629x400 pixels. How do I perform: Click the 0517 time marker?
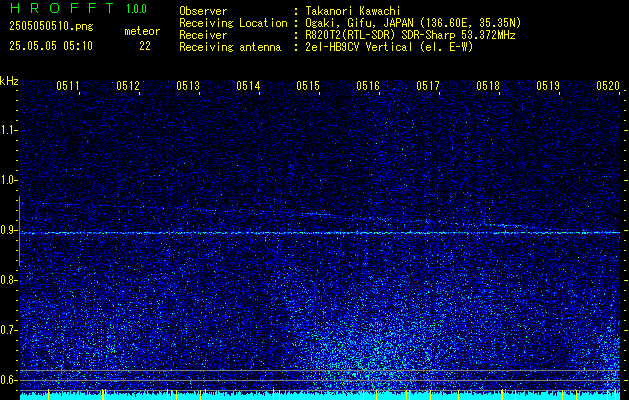[x=428, y=86]
